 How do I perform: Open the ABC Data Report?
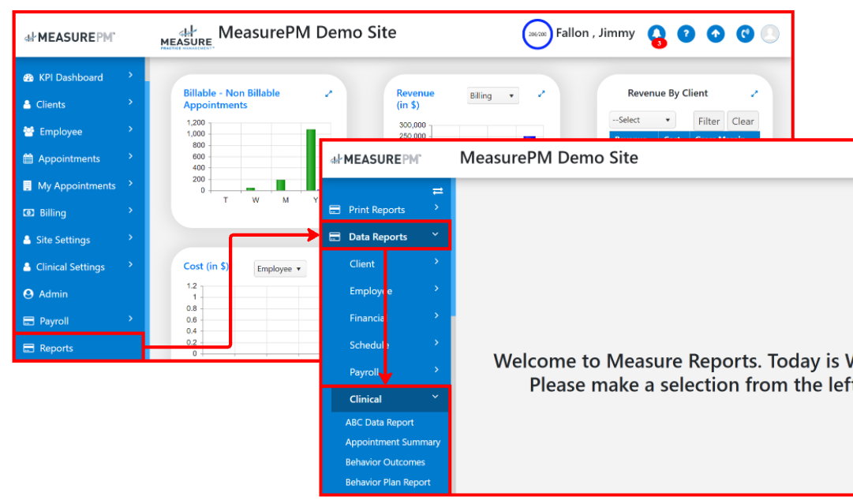click(380, 423)
